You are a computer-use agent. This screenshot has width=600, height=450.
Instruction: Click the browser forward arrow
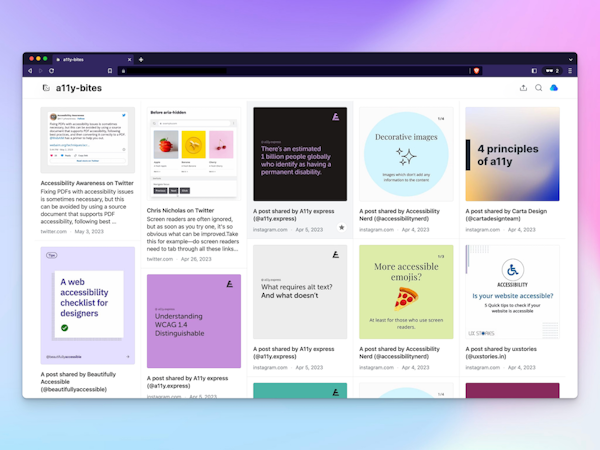point(41,71)
